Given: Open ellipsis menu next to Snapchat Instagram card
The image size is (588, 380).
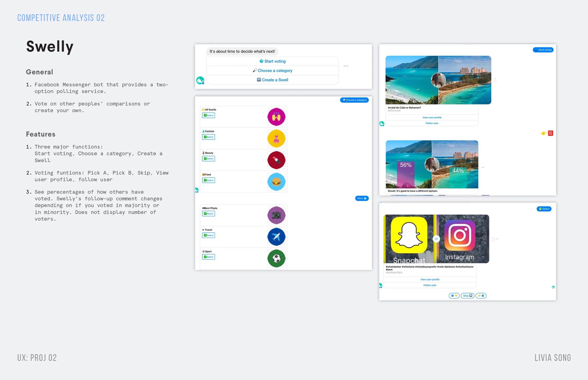Looking at the screenshot, I should [497, 239].
